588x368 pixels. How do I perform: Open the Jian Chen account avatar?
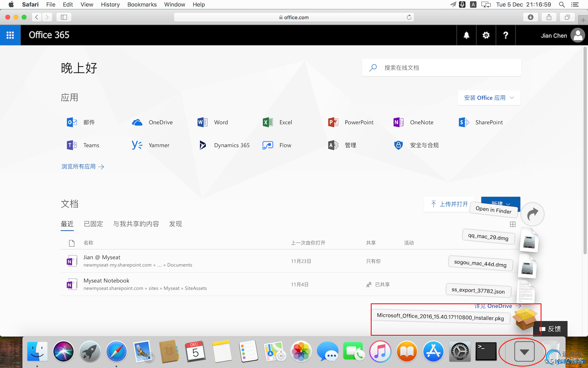coord(578,35)
